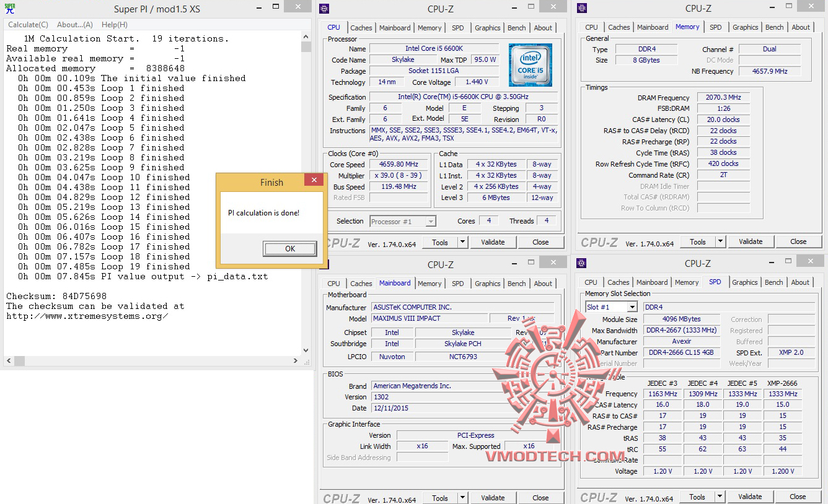Select the Mainboard tab in the CPU-Z Memory window
This screenshot has height=504, width=828.
(x=653, y=27)
